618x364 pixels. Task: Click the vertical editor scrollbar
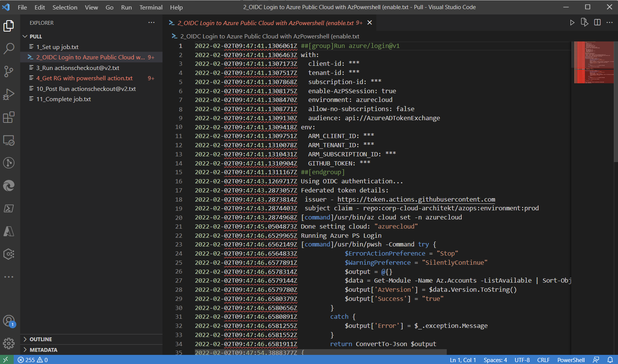point(616,102)
